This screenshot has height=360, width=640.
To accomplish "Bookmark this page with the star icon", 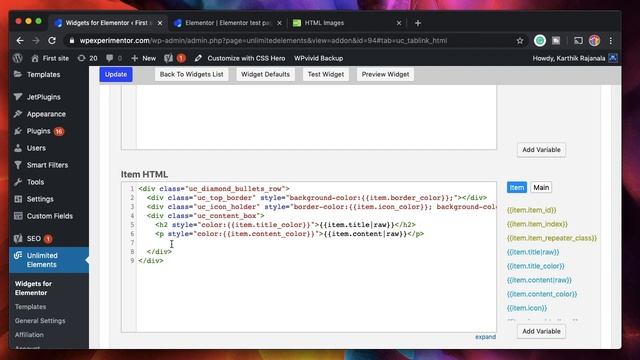I will tap(520, 40).
